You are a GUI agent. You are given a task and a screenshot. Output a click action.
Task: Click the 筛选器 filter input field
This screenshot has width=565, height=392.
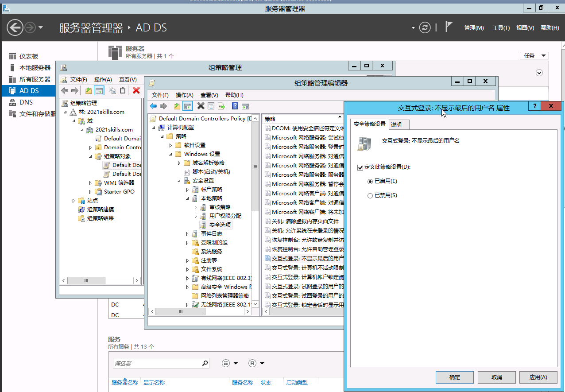(x=159, y=363)
